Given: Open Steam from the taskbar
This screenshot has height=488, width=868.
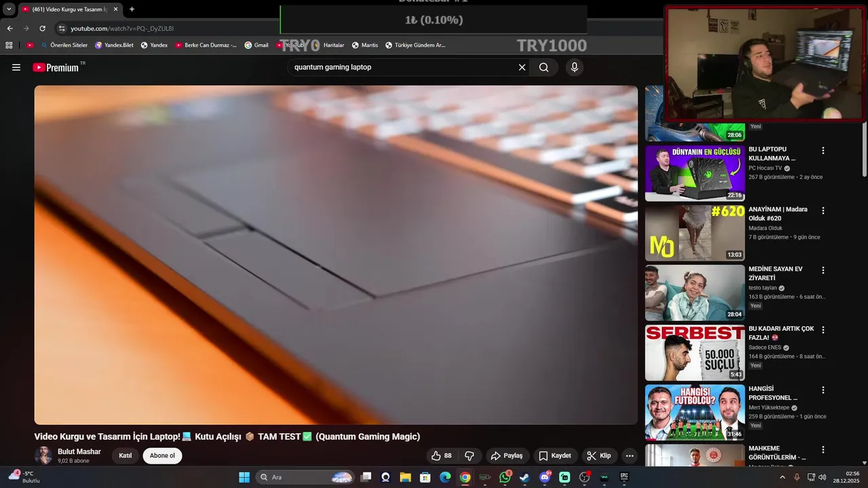Looking at the screenshot, I should pos(524,477).
